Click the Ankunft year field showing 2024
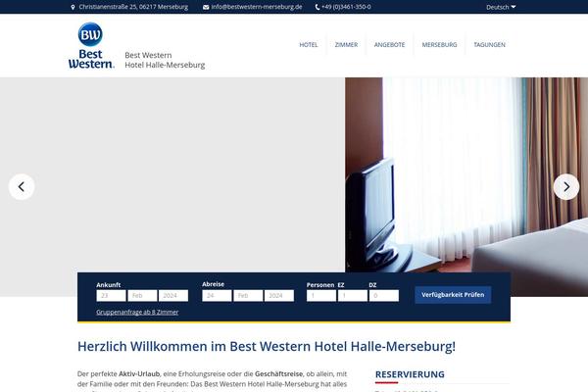The height and width of the screenshot is (392, 588). (173, 296)
